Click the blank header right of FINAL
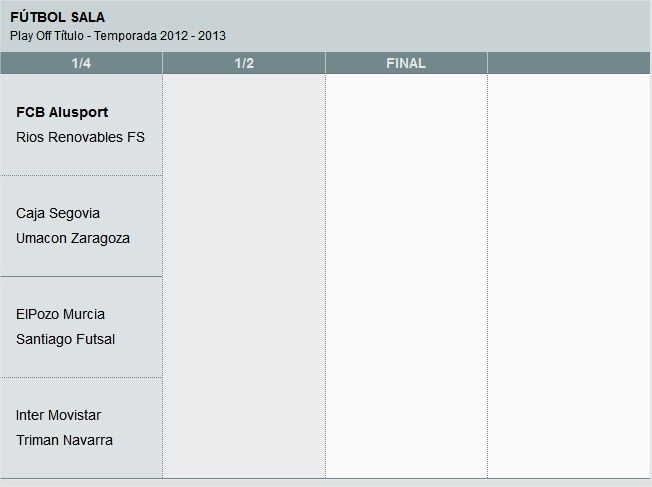 pyautogui.click(x=568, y=63)
